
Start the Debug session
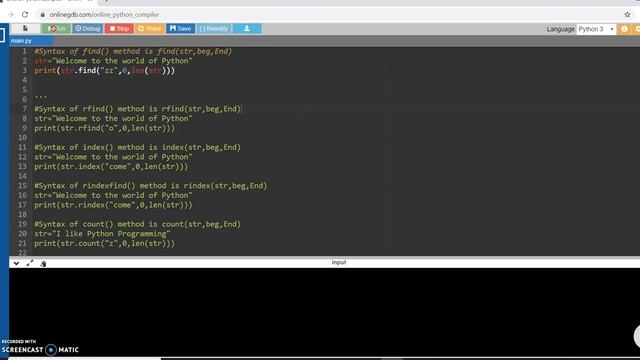pyautogui.click(x=87, y=29)
